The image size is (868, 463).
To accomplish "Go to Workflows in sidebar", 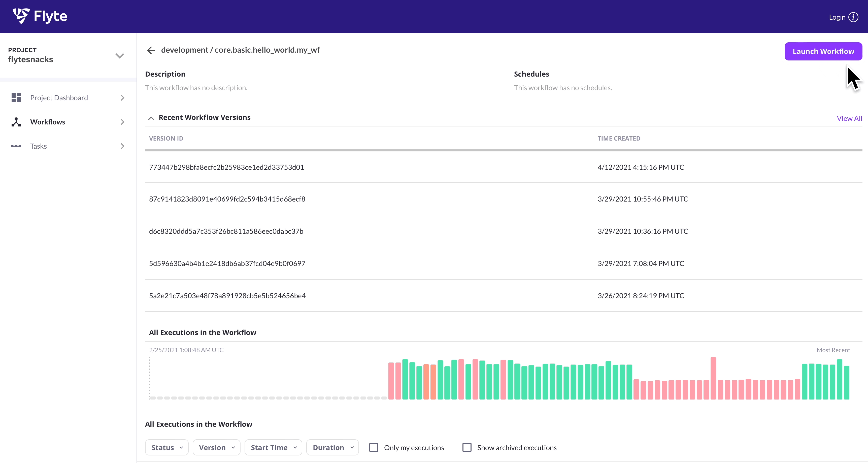I will point(48,122).
